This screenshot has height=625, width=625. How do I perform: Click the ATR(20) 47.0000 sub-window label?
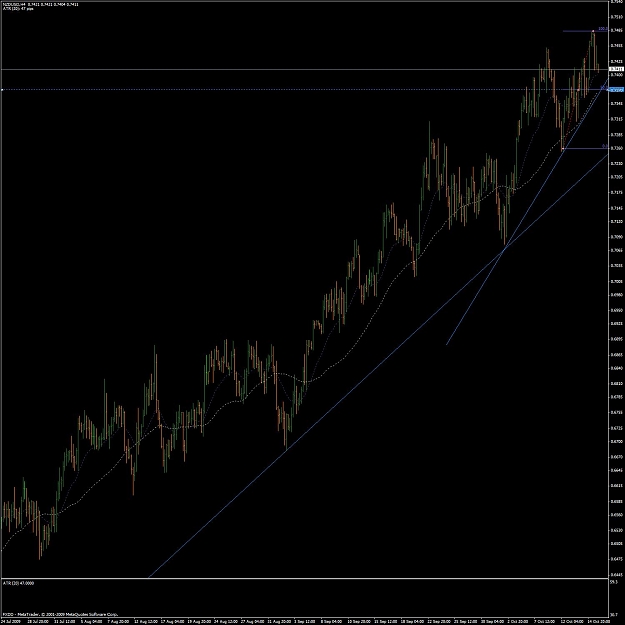pyautogui.click(x=19, y=583)
